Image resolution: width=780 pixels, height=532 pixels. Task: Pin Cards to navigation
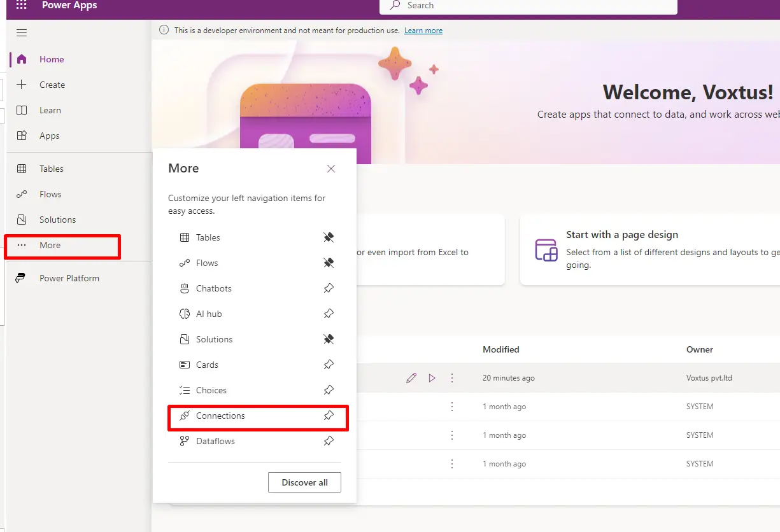coord(329,365)
